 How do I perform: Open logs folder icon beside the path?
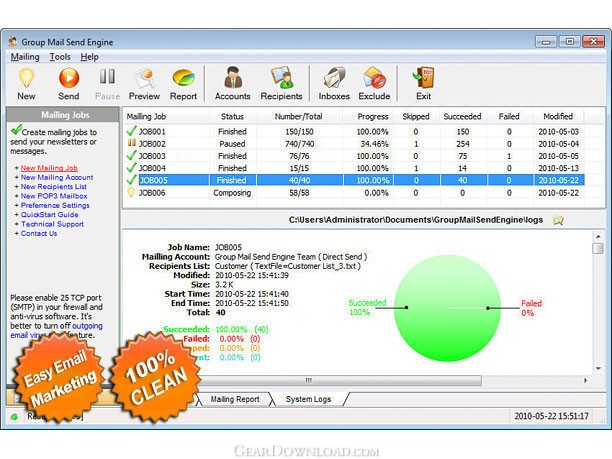[558, 220]
